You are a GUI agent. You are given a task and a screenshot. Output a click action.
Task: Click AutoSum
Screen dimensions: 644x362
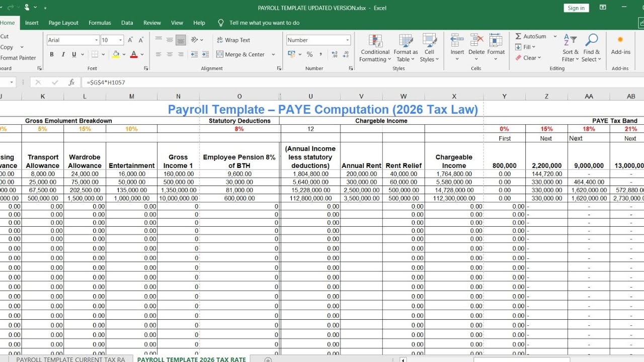(530, 36)
